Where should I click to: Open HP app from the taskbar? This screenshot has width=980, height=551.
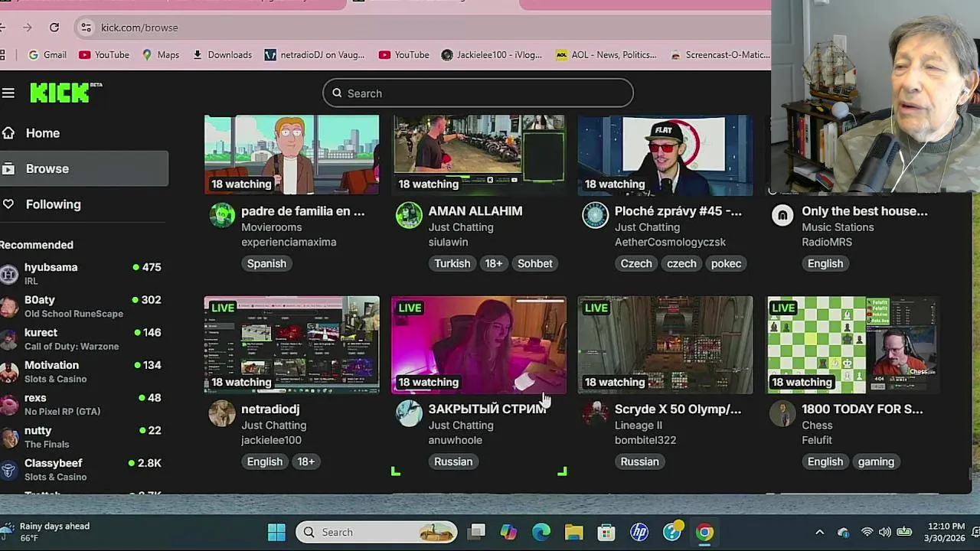click(x=639, y=532)
